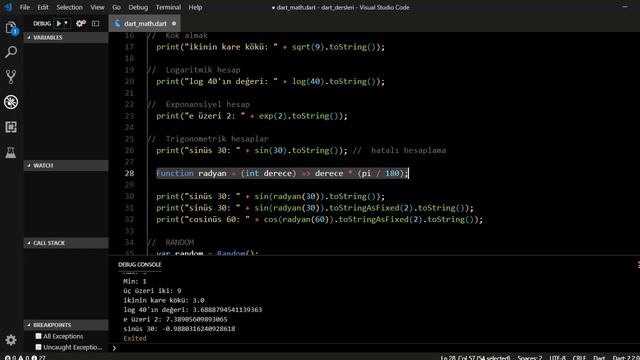
Task: Click the 'Trigonometrik hesaplar' comment
Action: (208, 139)
